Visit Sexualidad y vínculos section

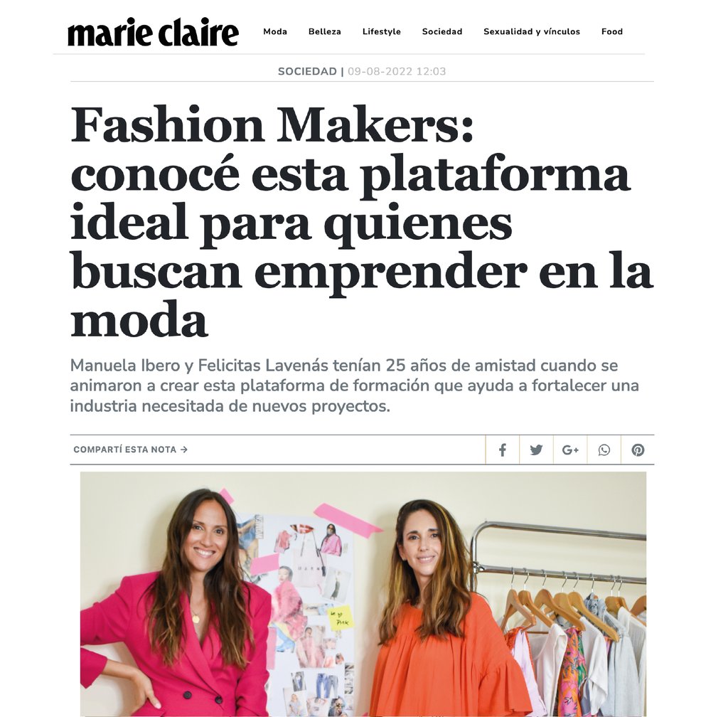point(532,31)
